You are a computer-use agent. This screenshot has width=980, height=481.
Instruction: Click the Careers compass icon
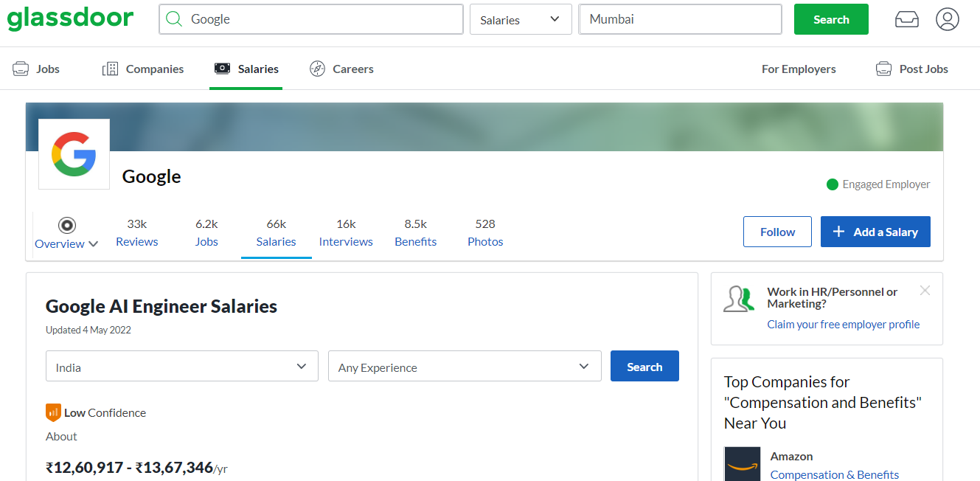pyautogui.click(x=317, y=69)
